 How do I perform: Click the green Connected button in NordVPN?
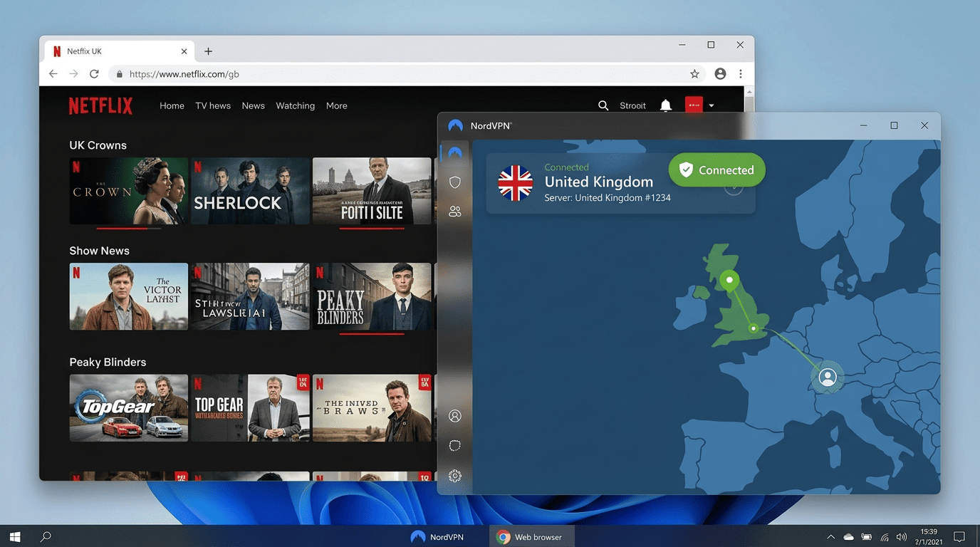[x=716, y=170]
